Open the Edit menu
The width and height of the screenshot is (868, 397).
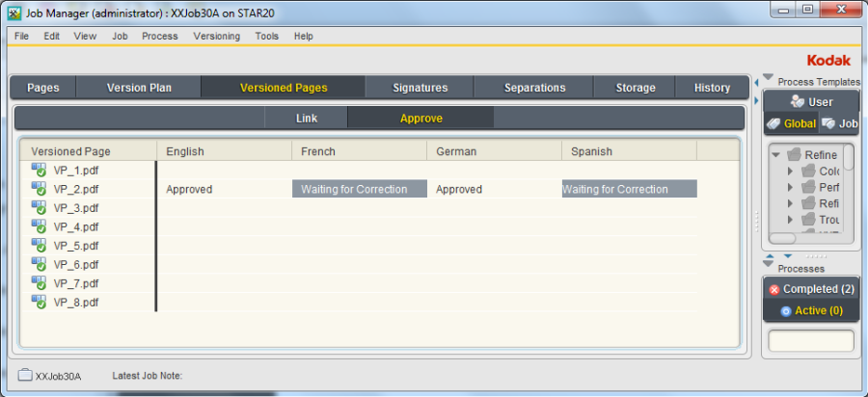(52, 36)
